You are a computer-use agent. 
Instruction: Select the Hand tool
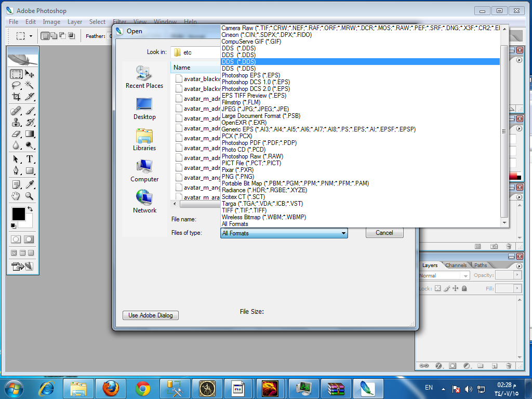(x=16, y=196)
